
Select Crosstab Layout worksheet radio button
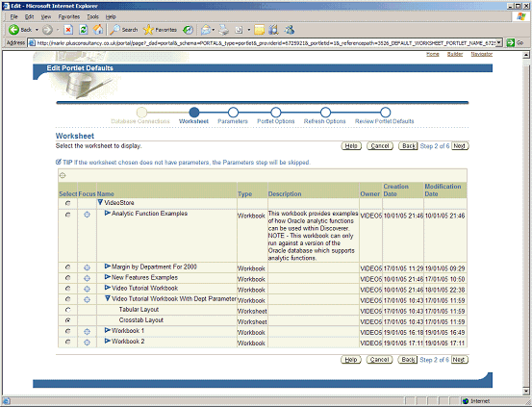click(x=68, y=320)
